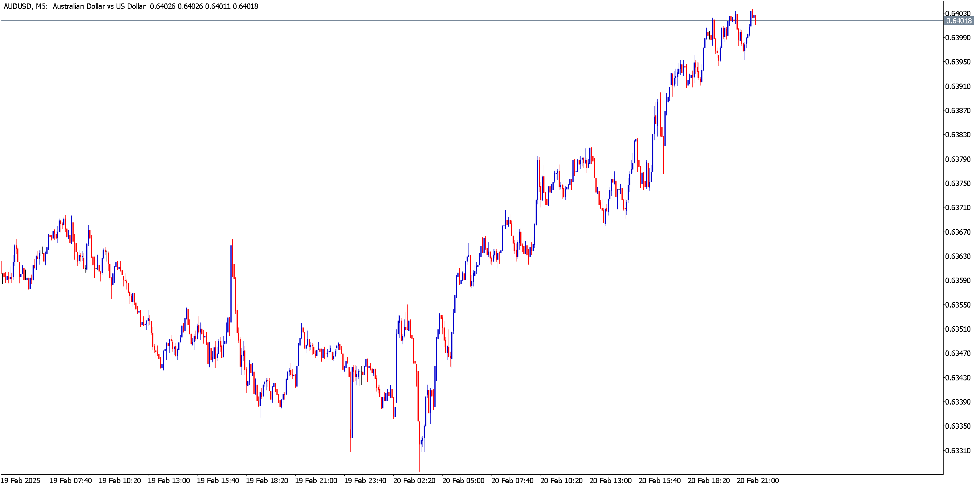The width and height of the screenshot is (980, 487).
Task: Select the 19 Feb 2025 time label
Action: click(21, 480)
